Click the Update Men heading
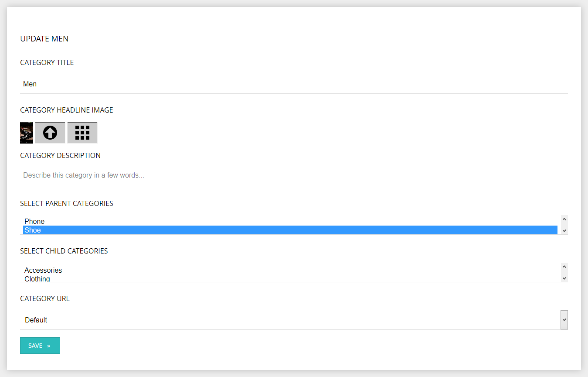The height and width of the screenshot is (377, 588). click(44, 39)
